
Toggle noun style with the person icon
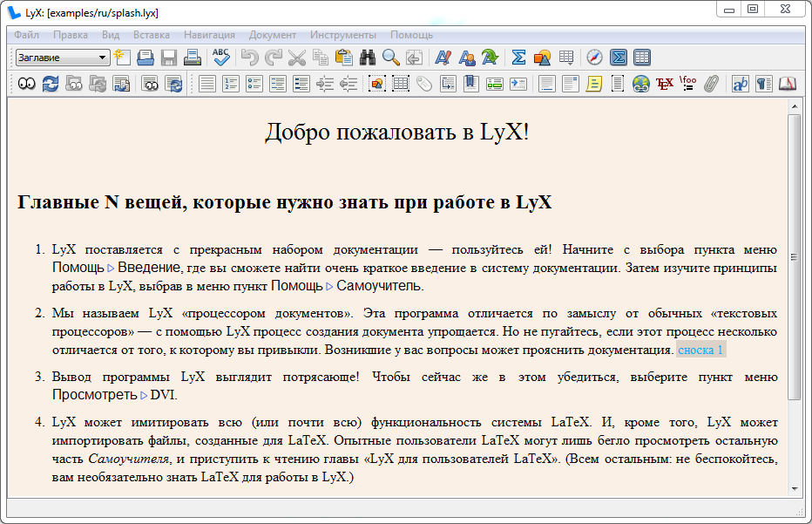coord(467,58)
